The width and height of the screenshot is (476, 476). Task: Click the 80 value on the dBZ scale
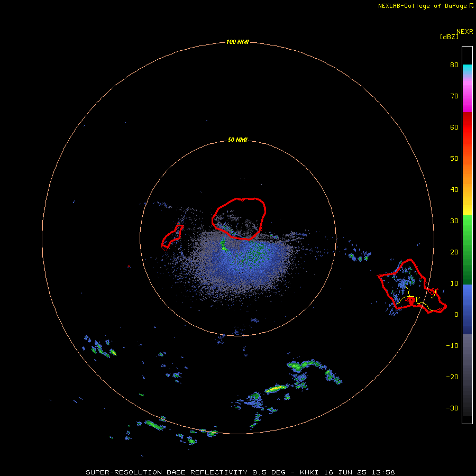click(x=454, y=65)
